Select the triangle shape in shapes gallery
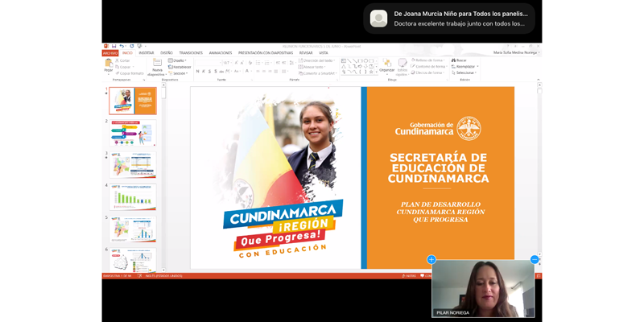The image size is (644, 322). click(344, 67)
